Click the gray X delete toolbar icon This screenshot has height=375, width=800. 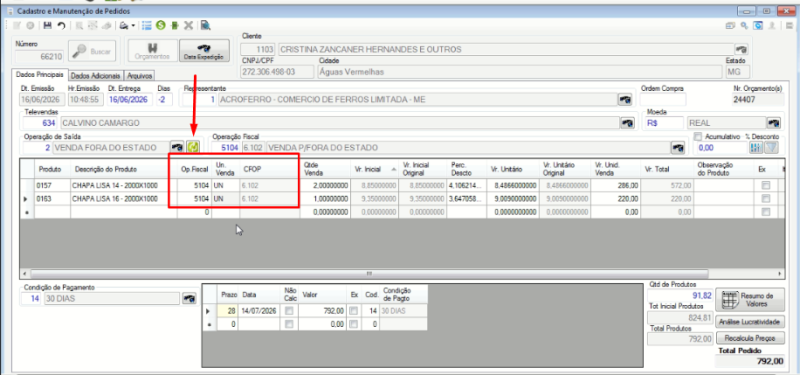(188, 25)
